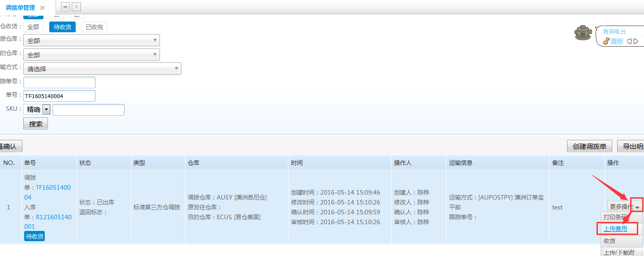Click the 目的仓库：ECUS [易仓美国] text
The height and width of the screenshot is (256, 644).
pos(224,217)
